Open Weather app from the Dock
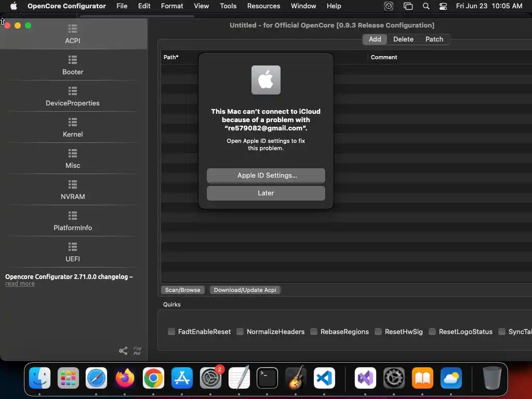 point(450,378)
